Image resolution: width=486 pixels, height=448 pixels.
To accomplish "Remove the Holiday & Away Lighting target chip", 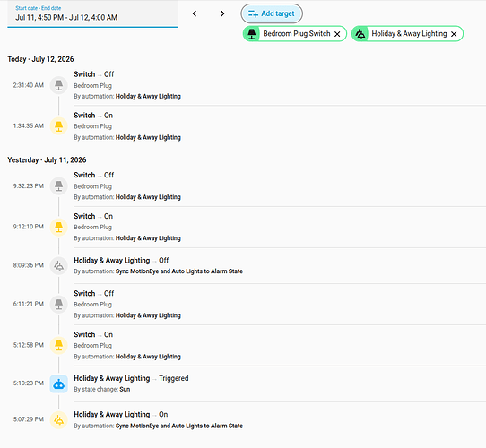I will click(454, 34).
